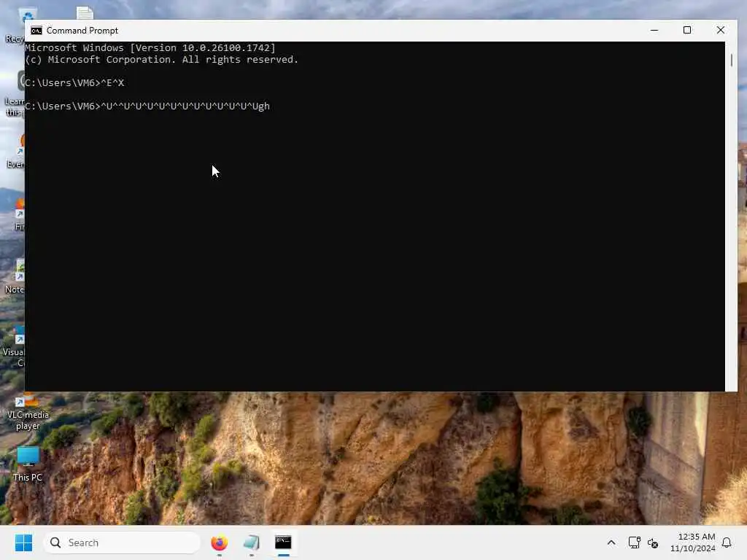Select the This PC desktop icon
The width and height of the screenshot is (747, 560).
[28, 464]
